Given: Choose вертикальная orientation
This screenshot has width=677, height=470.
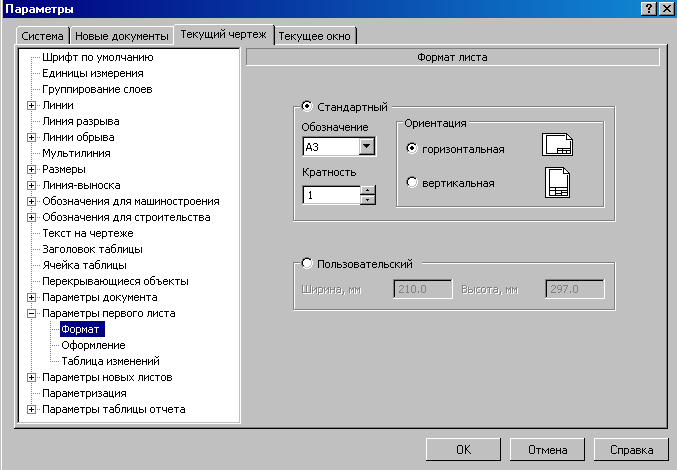Looking at the screenshot, I should pos(412,182).
